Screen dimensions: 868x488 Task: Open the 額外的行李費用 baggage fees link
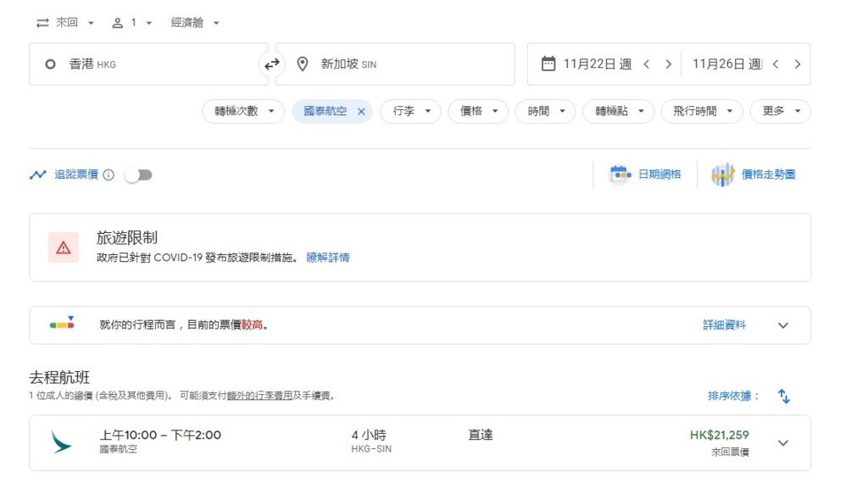tap(259, 396)
